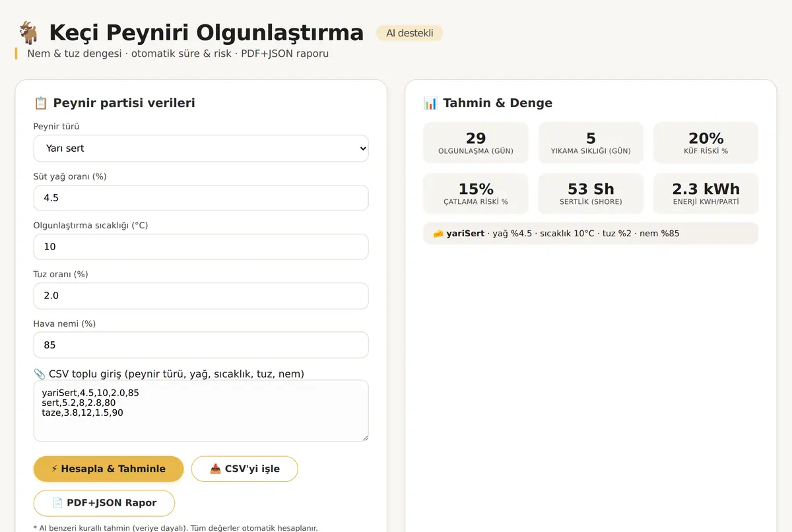792x532 pixels.
Task: Click inside the CSV toplu giriş textarea
Action: [201, 411]
